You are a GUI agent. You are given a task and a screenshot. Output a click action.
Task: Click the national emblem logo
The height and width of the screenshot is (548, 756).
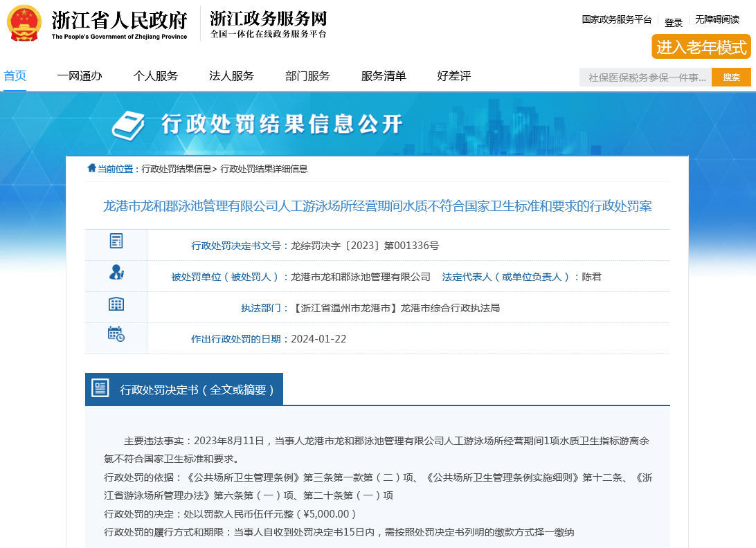click(24, 23)
